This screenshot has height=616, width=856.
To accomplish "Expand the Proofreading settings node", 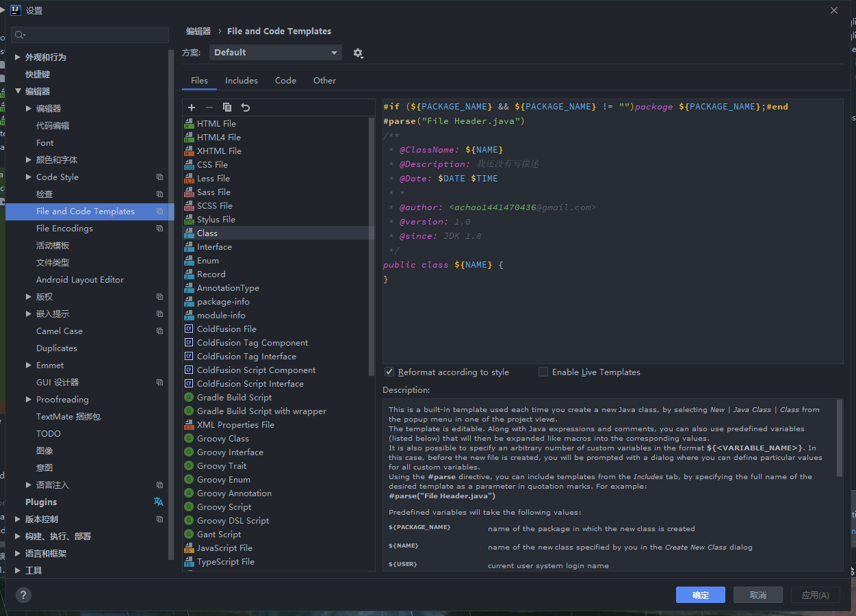I will [29, 400].
